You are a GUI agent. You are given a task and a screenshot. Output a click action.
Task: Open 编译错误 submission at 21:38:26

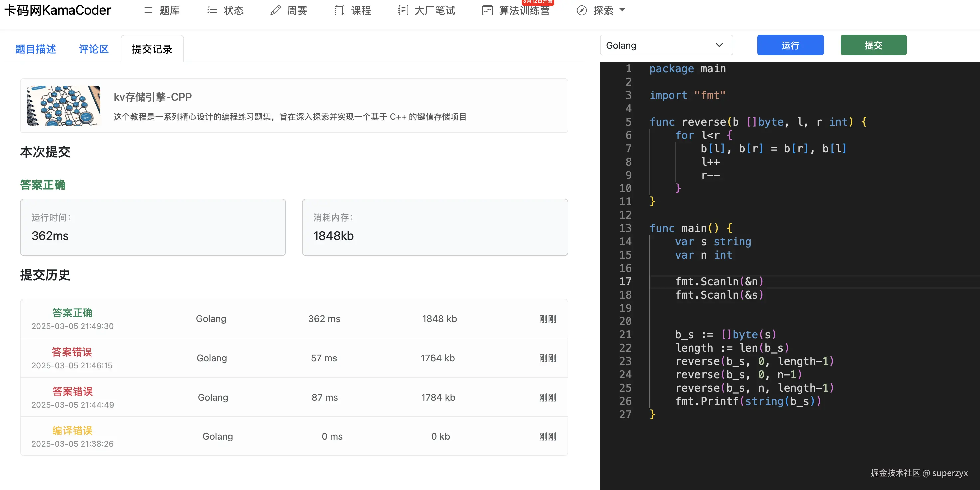[x=294, y=436]
